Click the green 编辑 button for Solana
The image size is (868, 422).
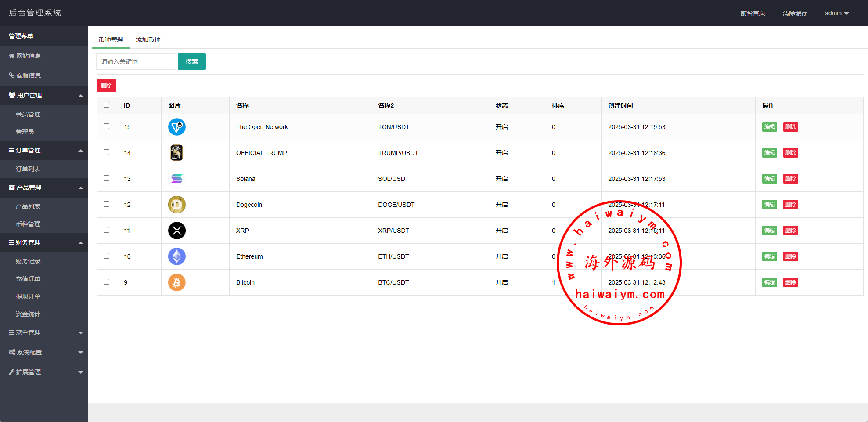pyautogui.click(x=769, y=179)
